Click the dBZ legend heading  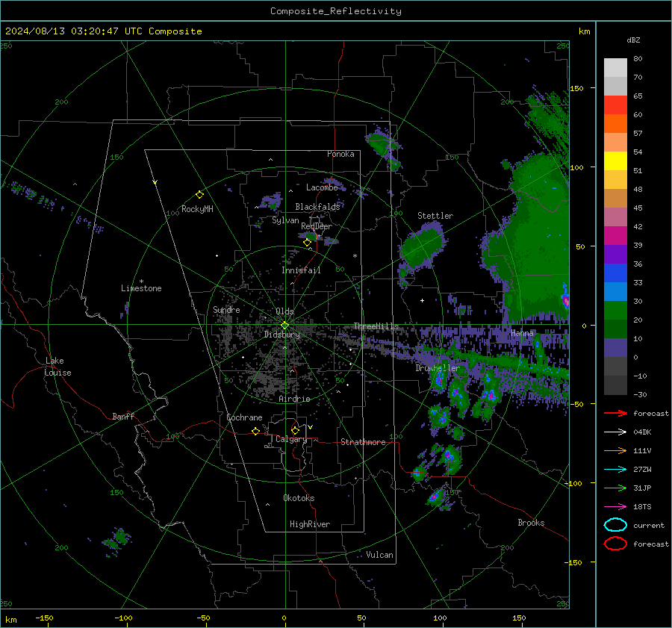pyautogui.click(x=633, y=40)
